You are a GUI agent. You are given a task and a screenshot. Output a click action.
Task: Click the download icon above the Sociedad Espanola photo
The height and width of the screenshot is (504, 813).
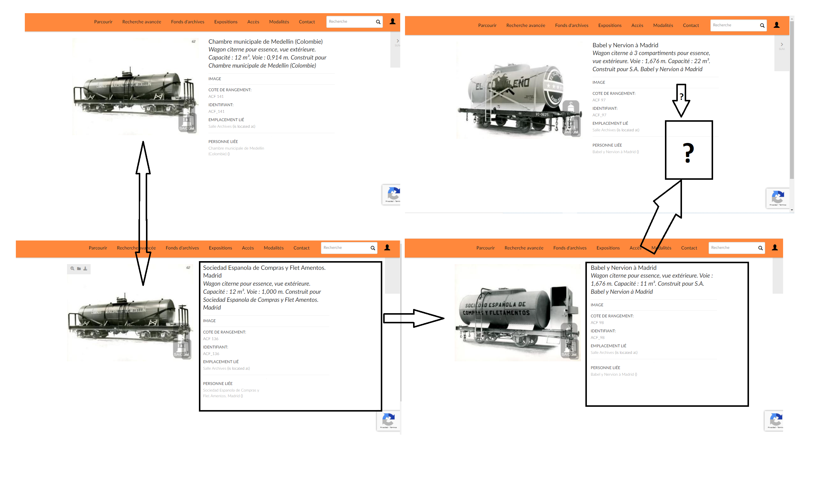coord(85,269)
